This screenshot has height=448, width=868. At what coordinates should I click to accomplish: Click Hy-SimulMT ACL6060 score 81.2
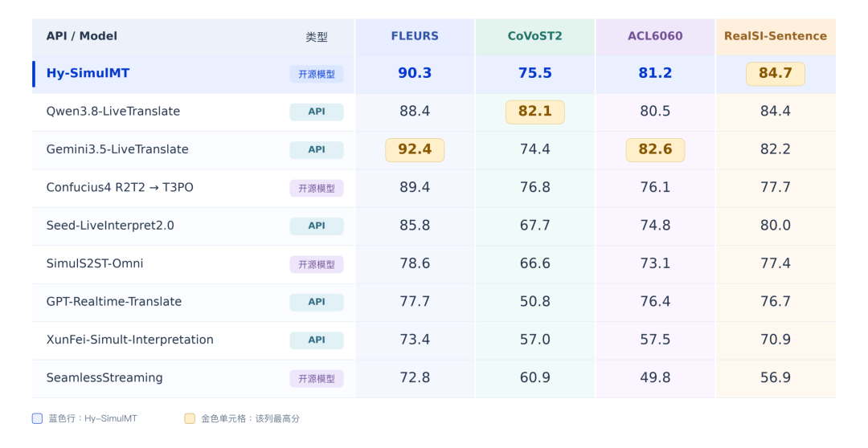click(655, 74)
